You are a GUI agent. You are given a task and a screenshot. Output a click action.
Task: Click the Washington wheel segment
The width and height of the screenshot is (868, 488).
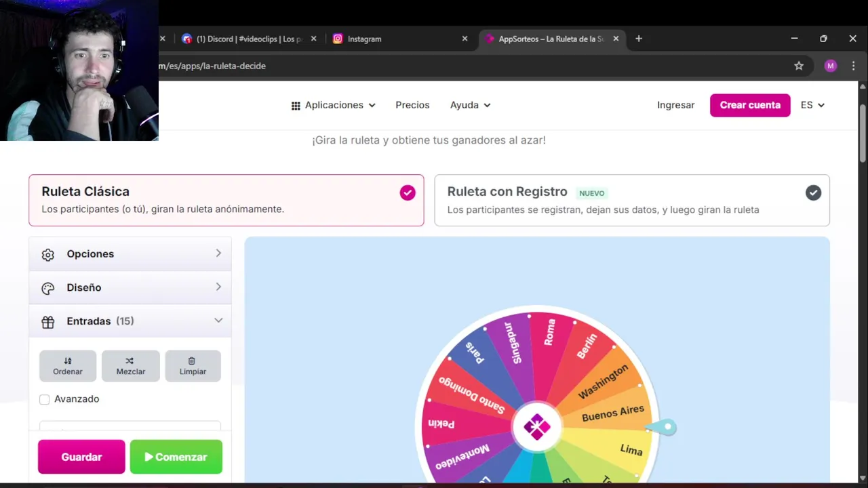point(603,382)
